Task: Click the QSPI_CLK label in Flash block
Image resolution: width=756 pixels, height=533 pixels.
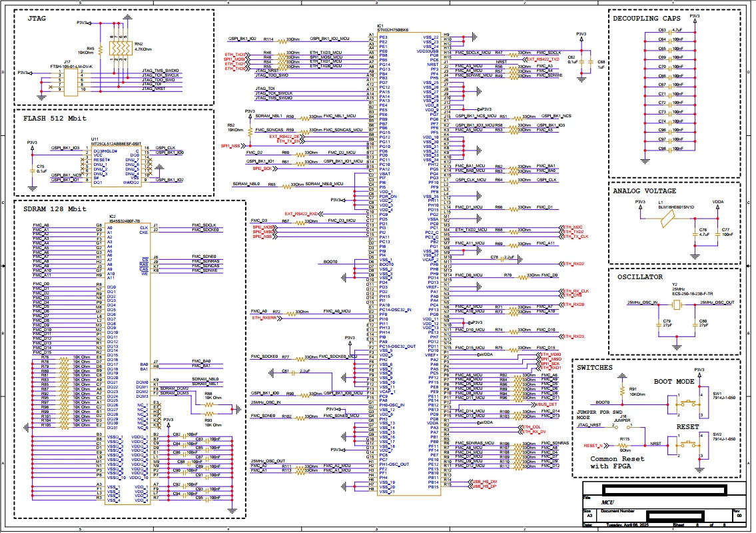Action: point(165,148)
